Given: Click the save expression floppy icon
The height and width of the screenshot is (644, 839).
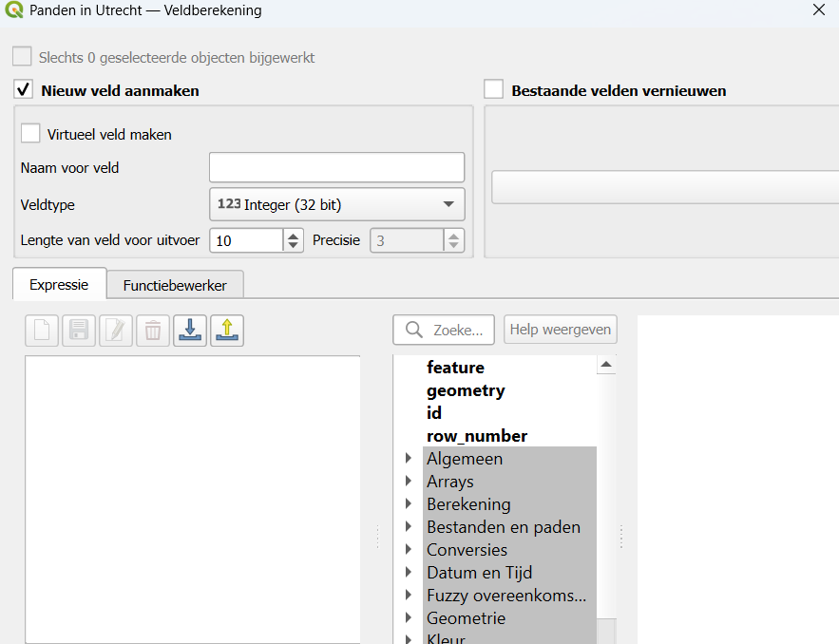Looking at the screenshot, I should pos(79,331).
